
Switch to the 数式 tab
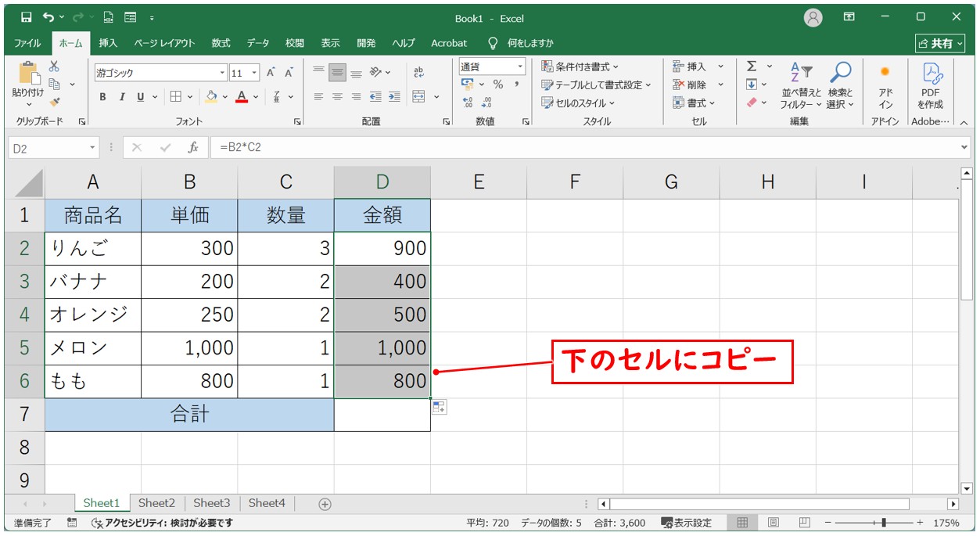tap(221, 43)
